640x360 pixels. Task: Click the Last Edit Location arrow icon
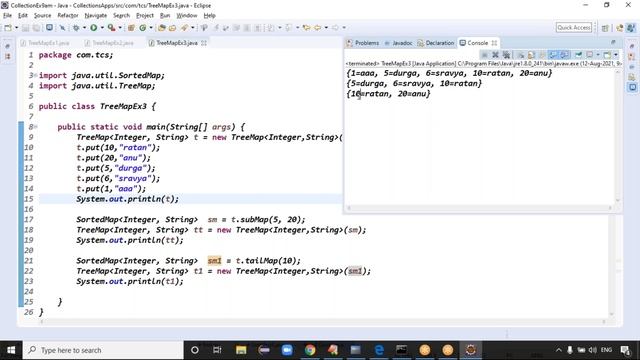click(307, 28)
